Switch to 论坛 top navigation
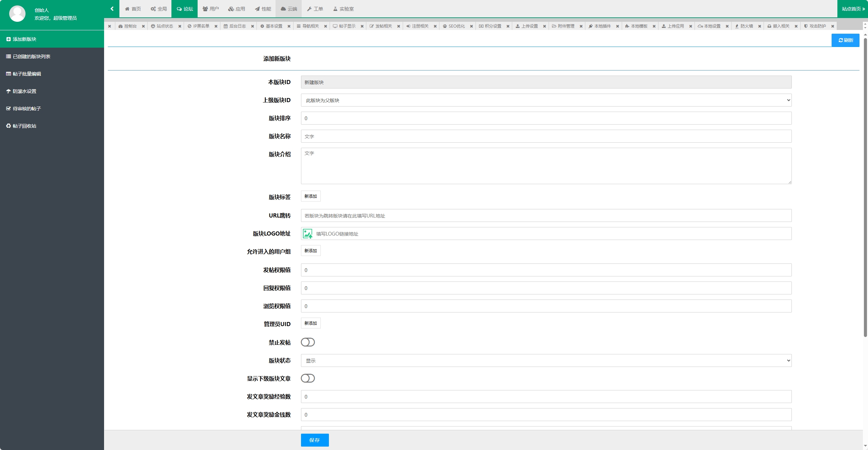 pyautogui.click(x=185, y=9)
